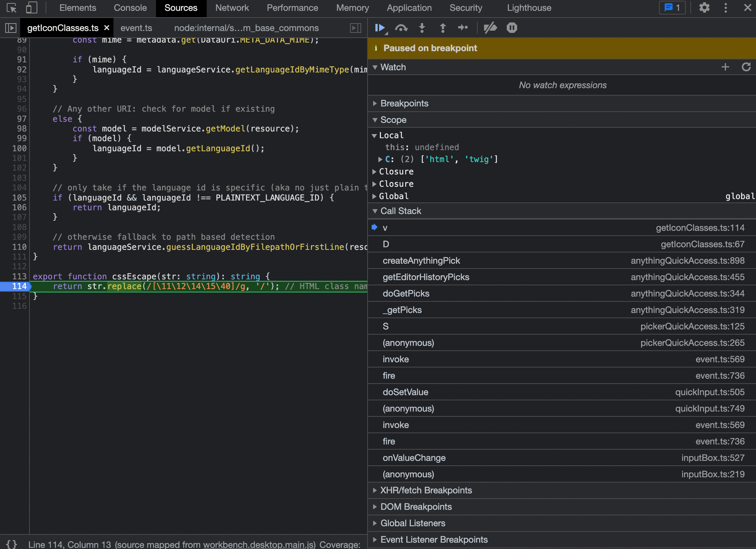Screen dimensions: 756x549
Task: Step over the next function call
Action: tap(401, 28)
